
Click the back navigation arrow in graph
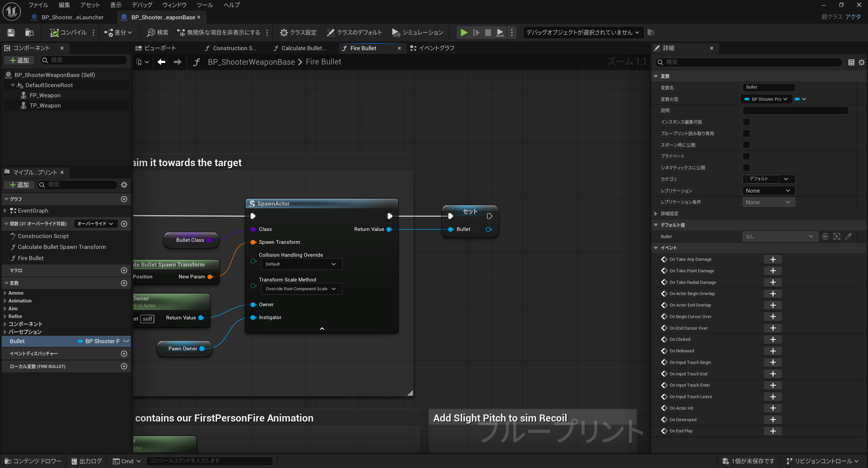(161, 62)
